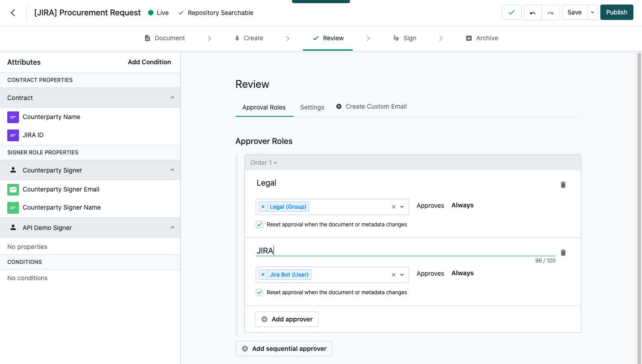
Task: Open the Settings tab
Action: [x=312, y=107]
